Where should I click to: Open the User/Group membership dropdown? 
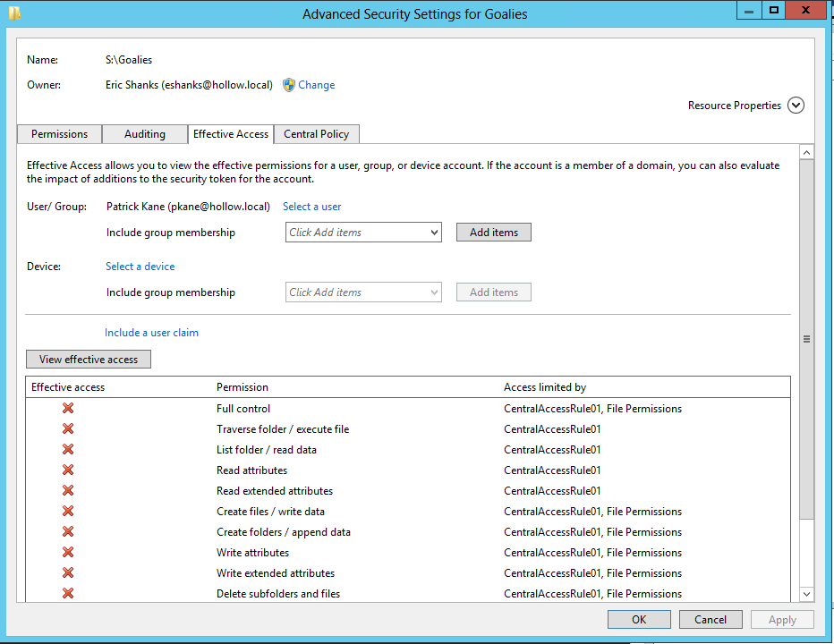(435, 233)
